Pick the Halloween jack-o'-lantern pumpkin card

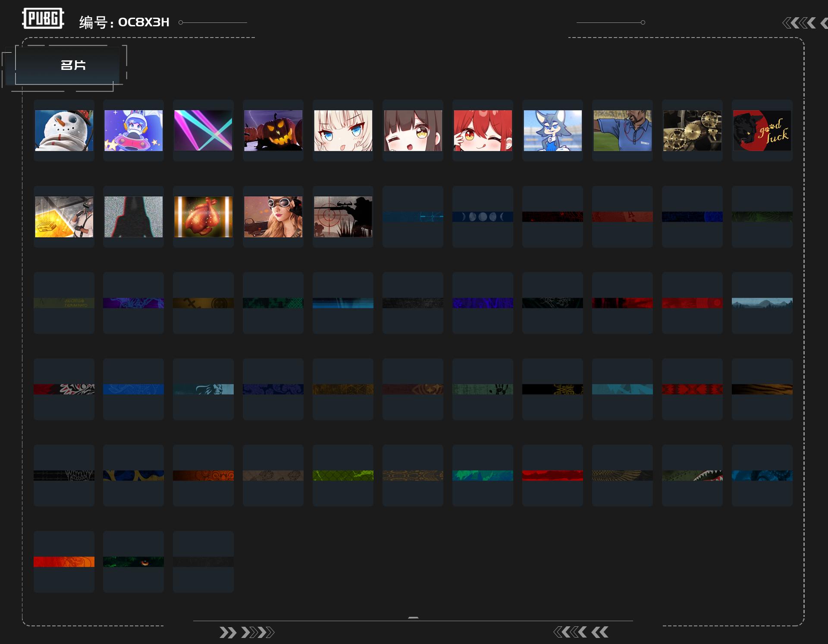pyautogui.click(x=273, y=130)
